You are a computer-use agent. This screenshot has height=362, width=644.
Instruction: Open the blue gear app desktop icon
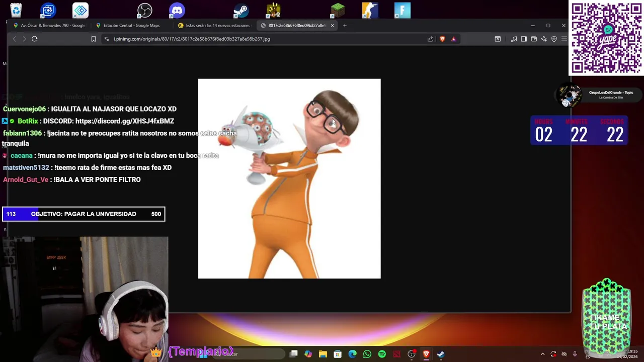(x=48, y=10)
